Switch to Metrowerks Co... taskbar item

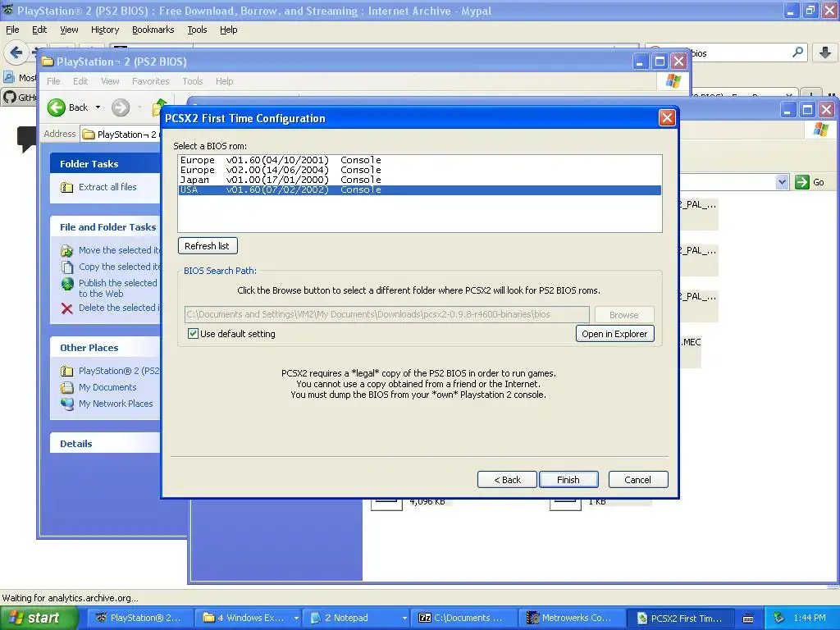(571, 618)
